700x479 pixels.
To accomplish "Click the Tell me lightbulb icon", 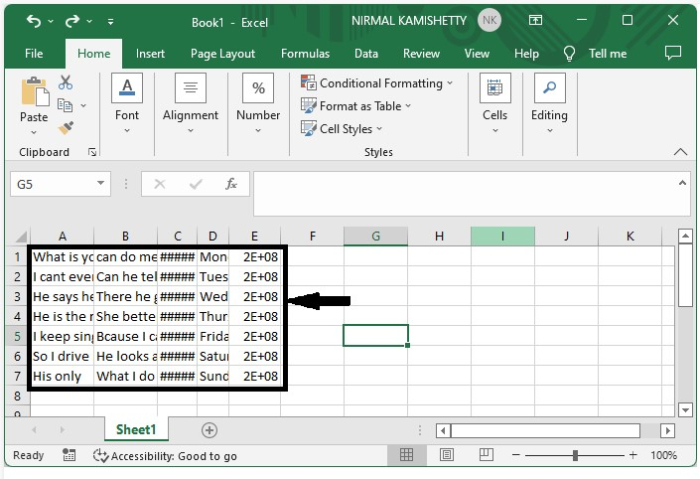I will pyautogui.click(x=569, y=54).
